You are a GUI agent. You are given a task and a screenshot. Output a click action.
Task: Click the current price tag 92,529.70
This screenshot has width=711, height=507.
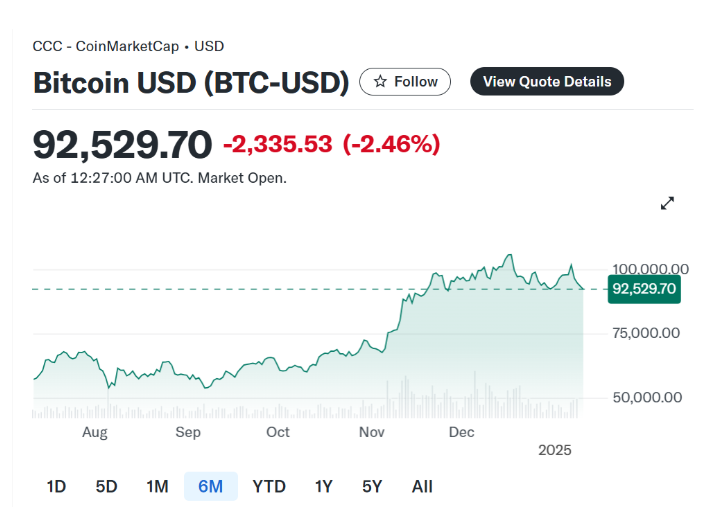[645, 289]
